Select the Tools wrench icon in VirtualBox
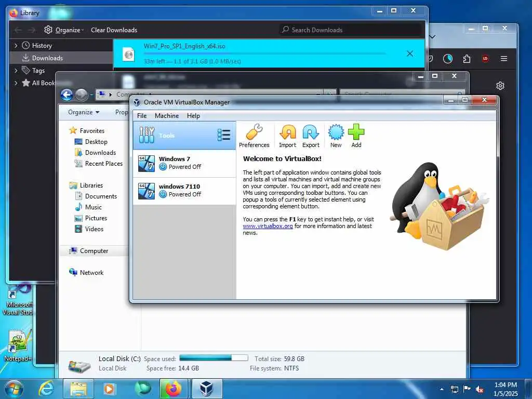532x399 pixels. click(x=147, y=135)
